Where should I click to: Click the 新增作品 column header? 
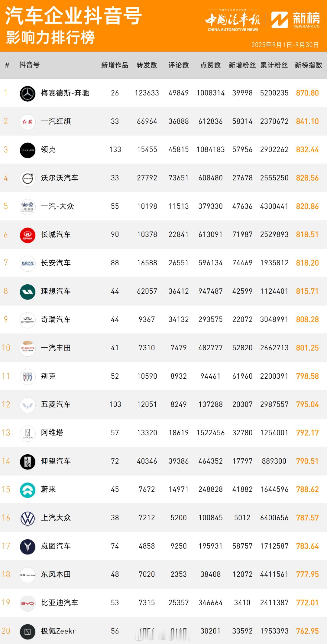click(x=115, y=65)
